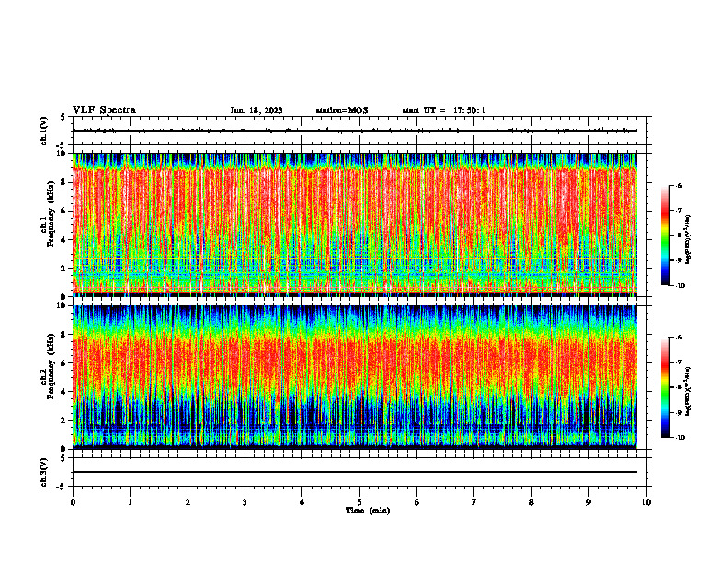Screen dimensions: 728x563
Task: Click the time axis tick label "0"
Action: tap(73, 502)
